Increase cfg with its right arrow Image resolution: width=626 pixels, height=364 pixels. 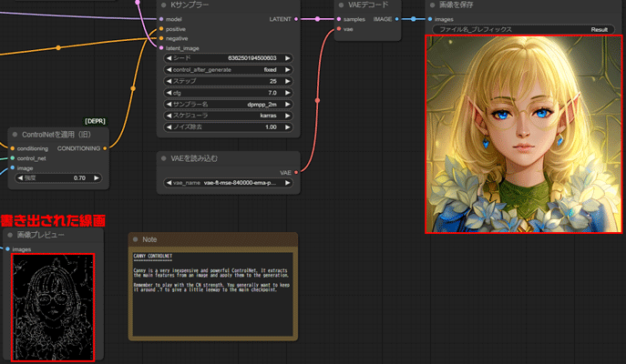[287, 93]
